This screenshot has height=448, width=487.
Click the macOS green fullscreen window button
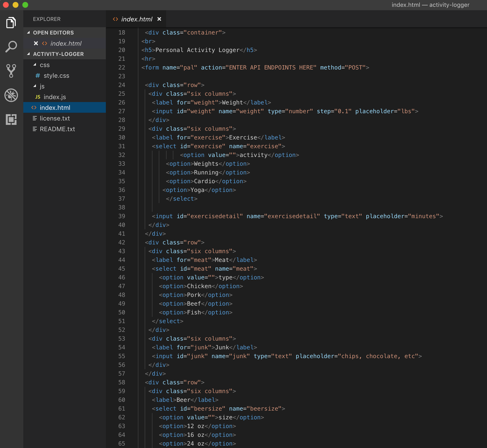(x=25, y=5)
